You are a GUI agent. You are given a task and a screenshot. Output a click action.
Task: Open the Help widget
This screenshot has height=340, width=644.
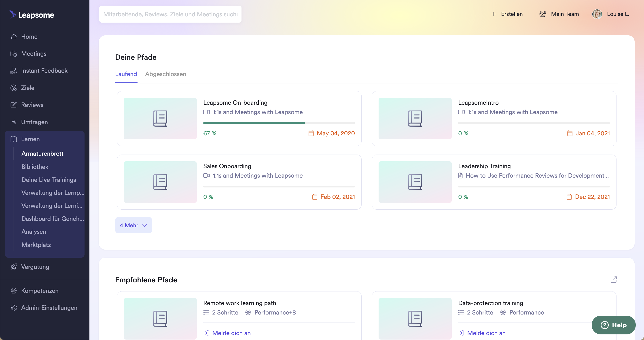pyautogui.click(x=614, y=325)
